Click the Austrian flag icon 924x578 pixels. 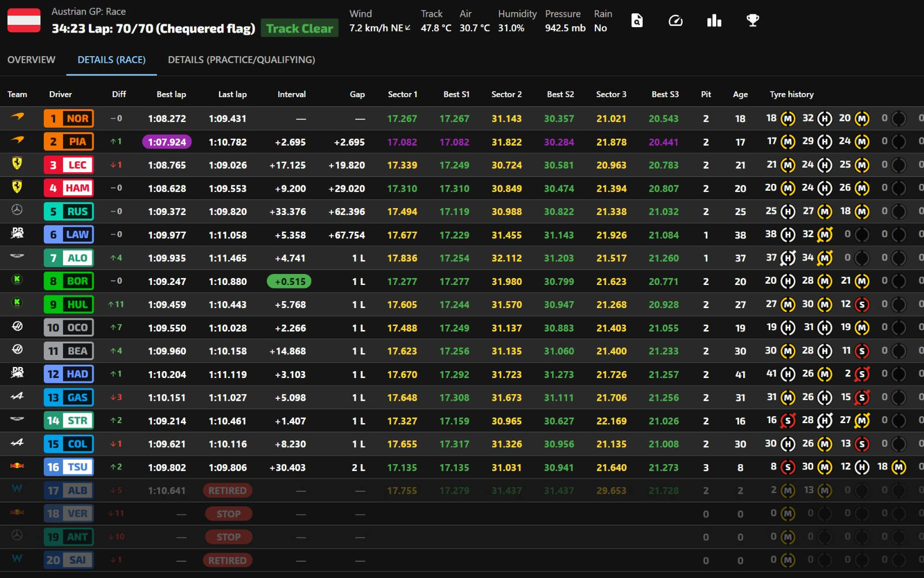[x=24, y=20]
